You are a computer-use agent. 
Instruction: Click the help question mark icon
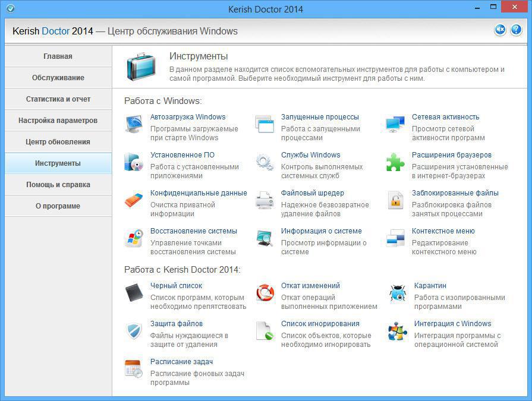click(515, 30)
